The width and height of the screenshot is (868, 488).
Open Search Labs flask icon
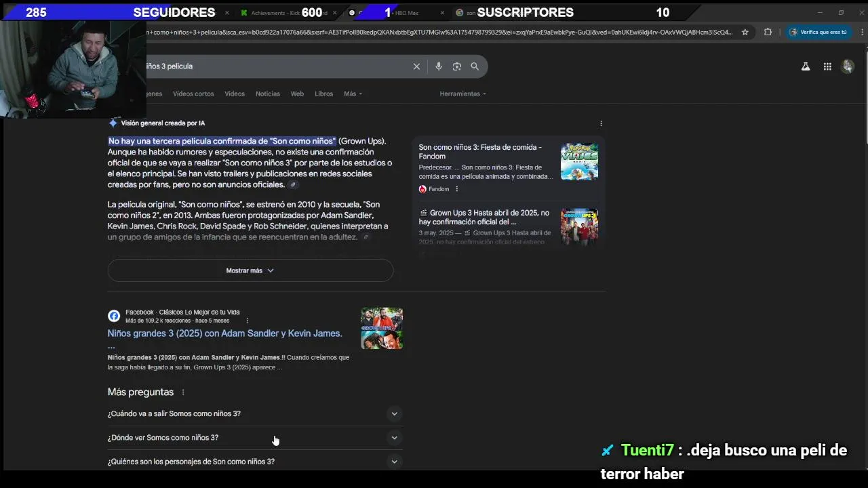pos(806,66)
